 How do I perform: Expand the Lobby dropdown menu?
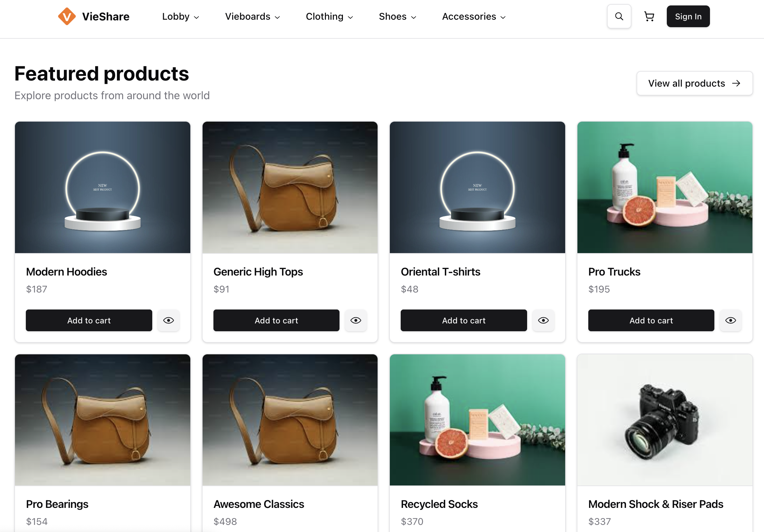coord(180,16)
